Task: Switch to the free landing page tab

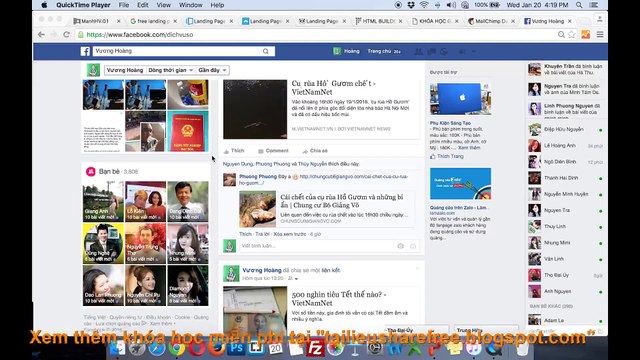Action: point(154,21)
